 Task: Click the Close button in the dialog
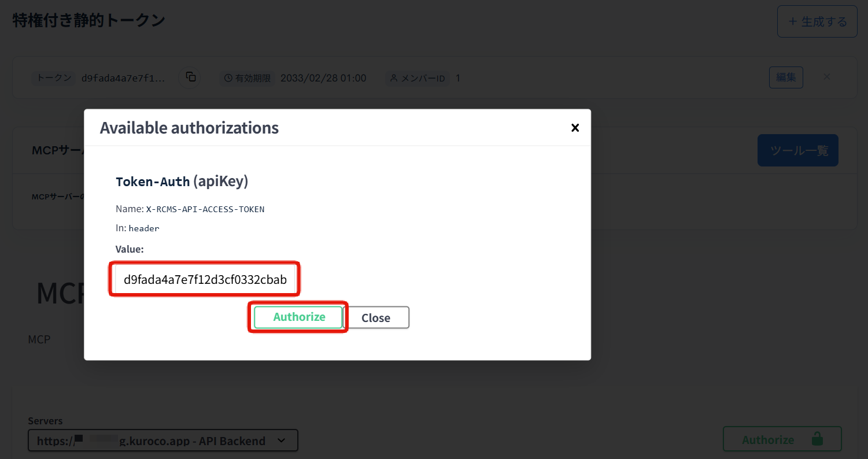pyautogui.click(x=376, y=317)
